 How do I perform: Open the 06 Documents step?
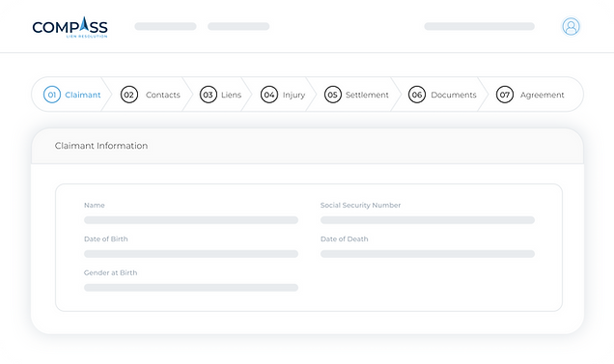pos(442,95)
